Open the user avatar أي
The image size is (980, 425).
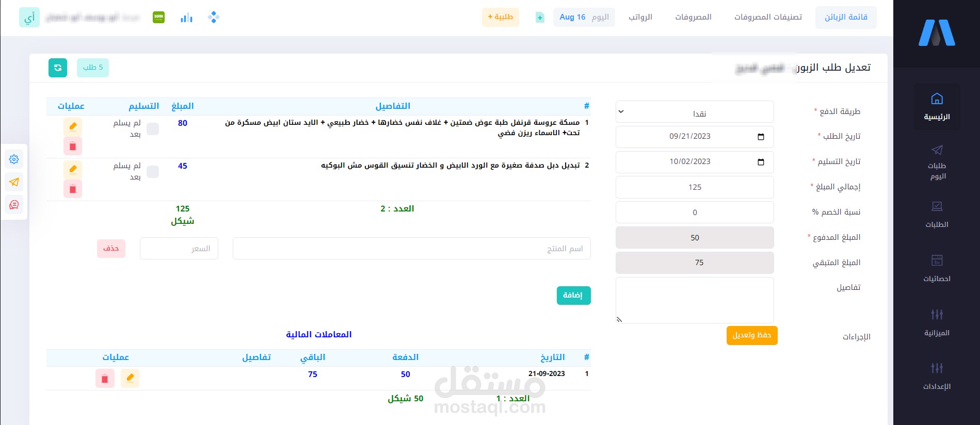tap(29, 18)
